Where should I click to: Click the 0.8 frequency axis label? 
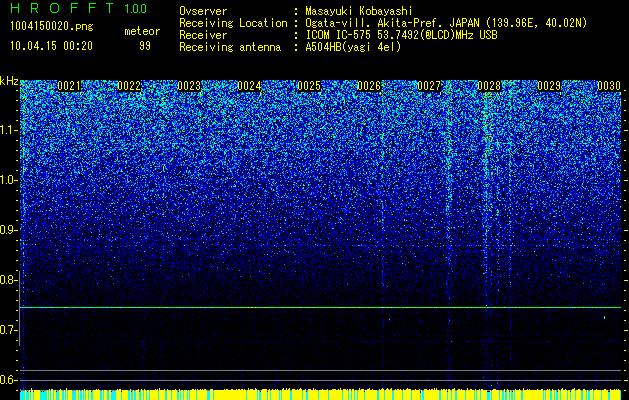[9, 280]
